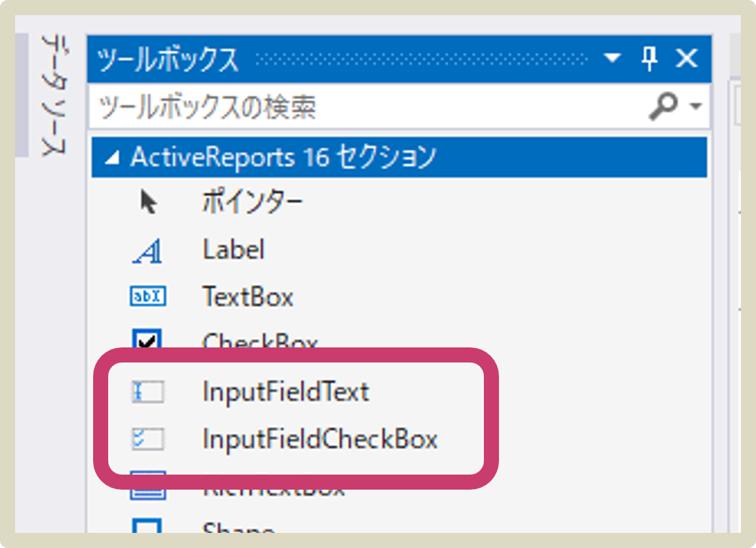Pick the Label control icon
The height and width of the screenshot is (548, 756).
coord(148,251)
